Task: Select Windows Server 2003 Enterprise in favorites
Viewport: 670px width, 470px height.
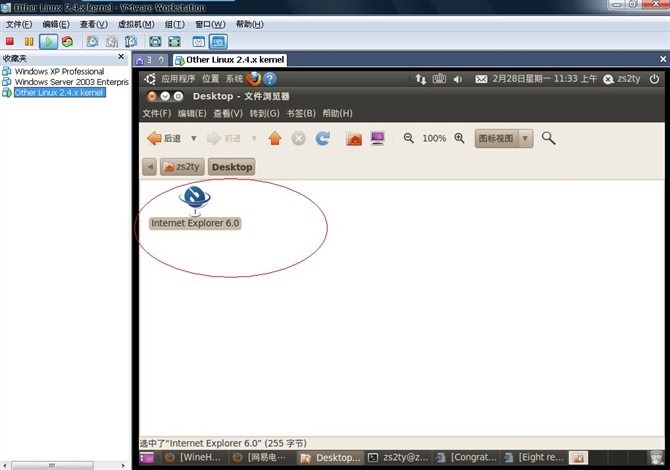Action: [65, 82]
